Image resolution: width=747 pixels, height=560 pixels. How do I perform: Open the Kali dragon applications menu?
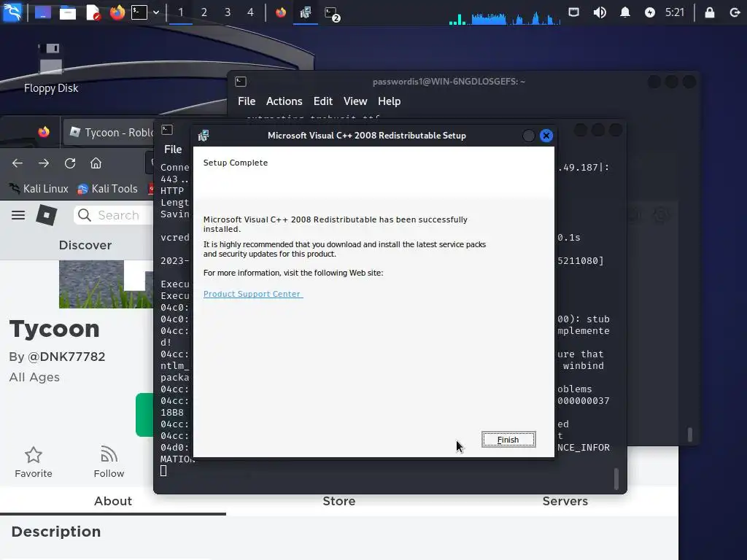coord(12,12)
